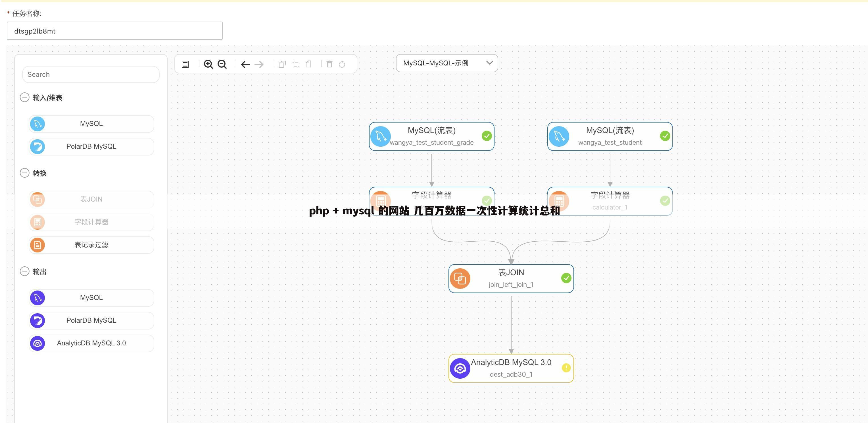Click the 输出 section heading
The width and height of the screenshot is (868, 423).
[40, 271]
